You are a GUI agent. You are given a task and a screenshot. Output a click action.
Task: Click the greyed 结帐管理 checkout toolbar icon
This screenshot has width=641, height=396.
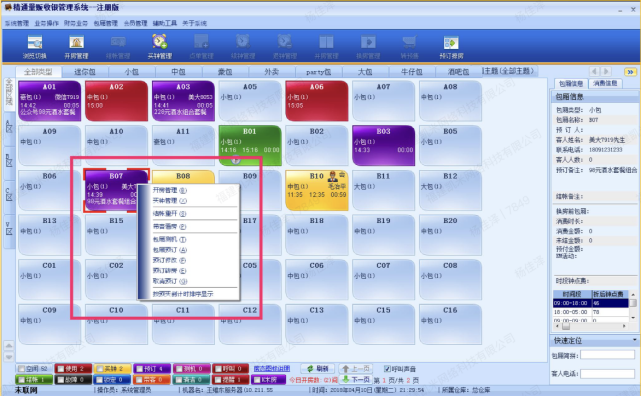[118, 47]
